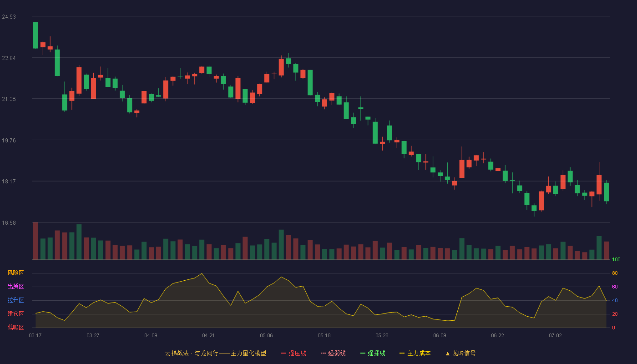The width and height of the screenshot is (637, 364).
Task: Click the 04-09 date label
Action: [x=151, y=335]
